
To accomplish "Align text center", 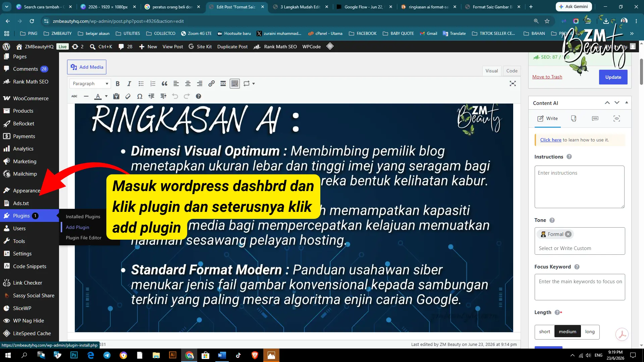I will click(188, 84).
